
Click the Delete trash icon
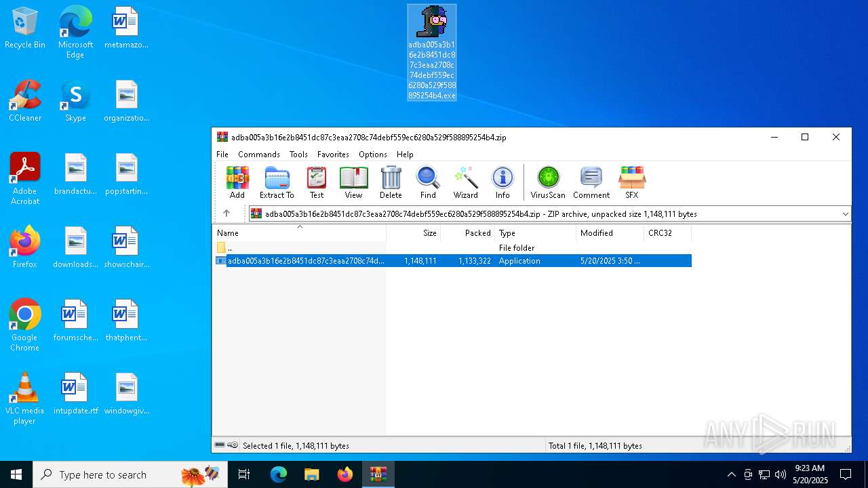[391, 182]
